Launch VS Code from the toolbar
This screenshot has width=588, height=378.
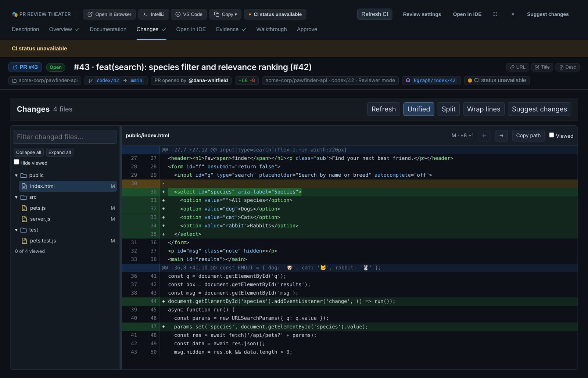[189, 14]
